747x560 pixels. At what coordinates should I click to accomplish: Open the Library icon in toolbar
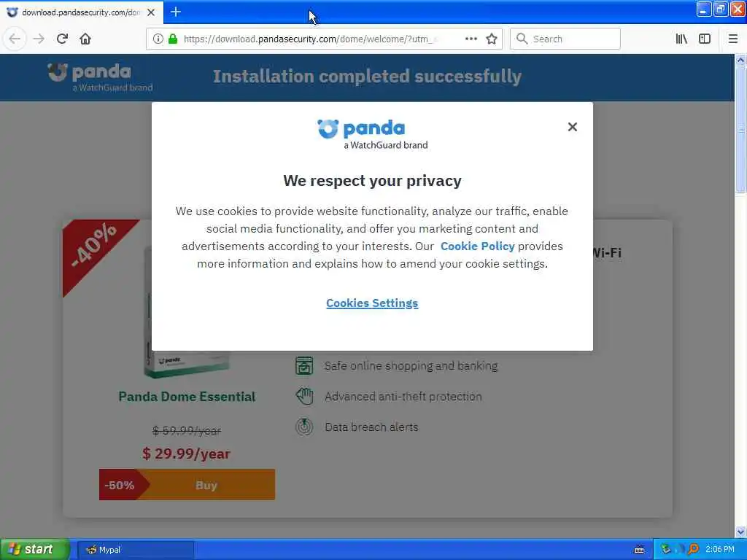coord(681,39)
